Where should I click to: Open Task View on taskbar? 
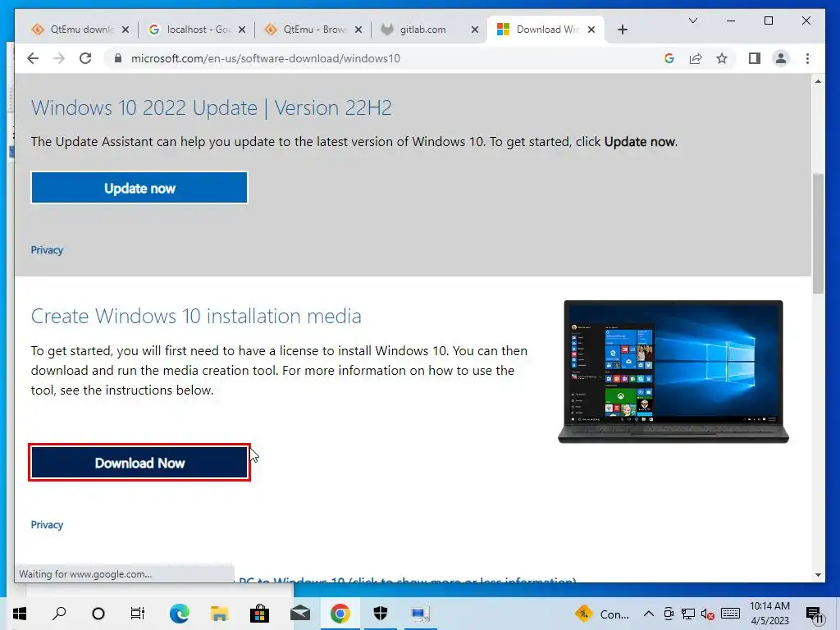point(138,614)
